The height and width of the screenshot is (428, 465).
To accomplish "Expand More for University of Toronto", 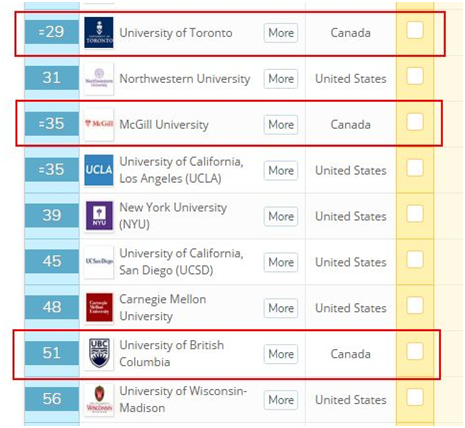I will [x=281, y=33].
